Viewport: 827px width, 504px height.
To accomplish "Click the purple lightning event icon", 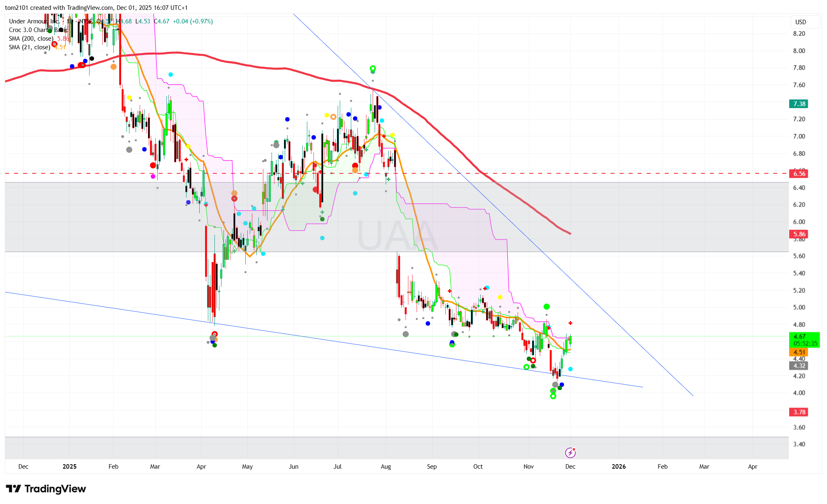I will tap(570, 453).
